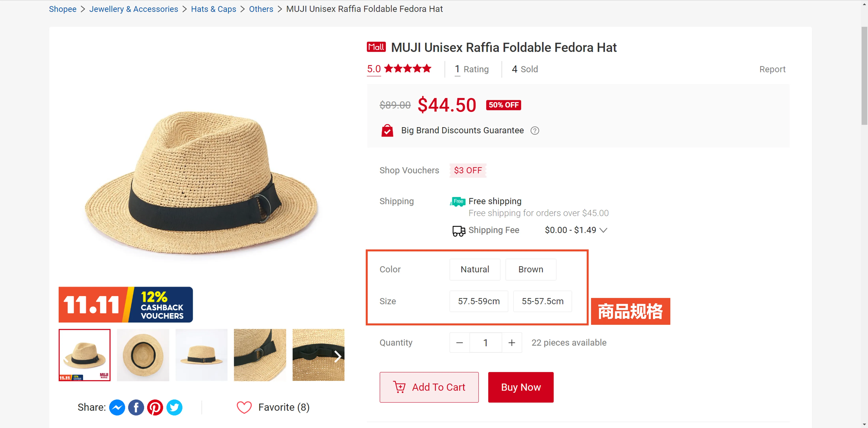Expand the Shipping Fee dropdown
Viewport: 868px width, 428px height.
point(603,230)
